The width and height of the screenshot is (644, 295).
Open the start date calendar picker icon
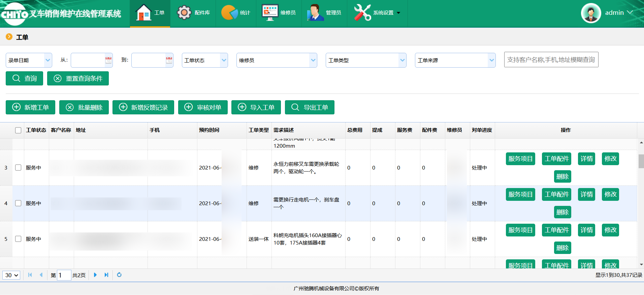click(x=108, y=60)
